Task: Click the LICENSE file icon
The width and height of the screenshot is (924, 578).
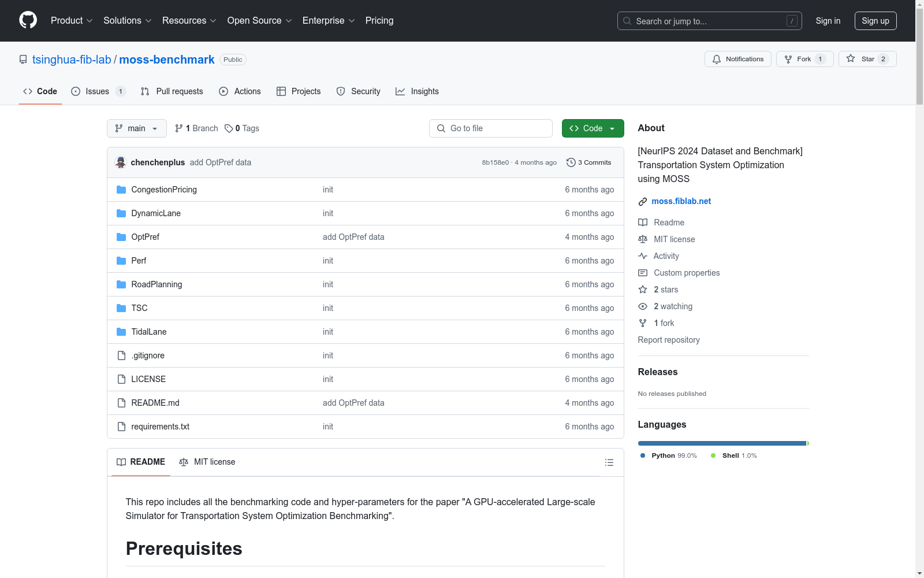Action: [121, 379]
